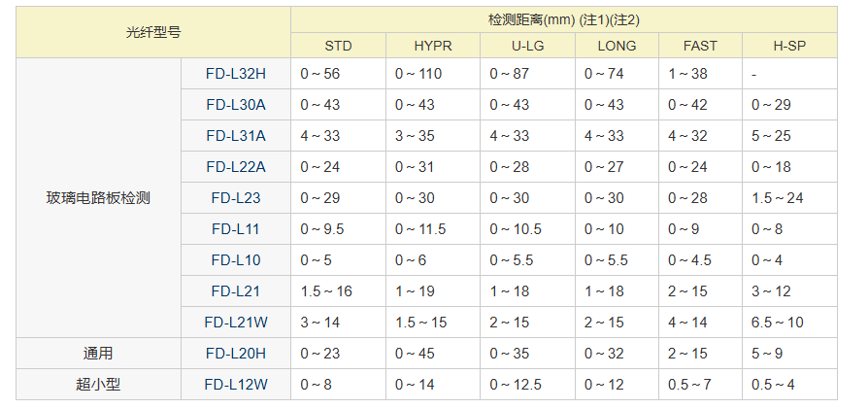Screen dimensions: 868x409
Task: Click the 检测距离(mm) header cell
Action: click(563, 20)
